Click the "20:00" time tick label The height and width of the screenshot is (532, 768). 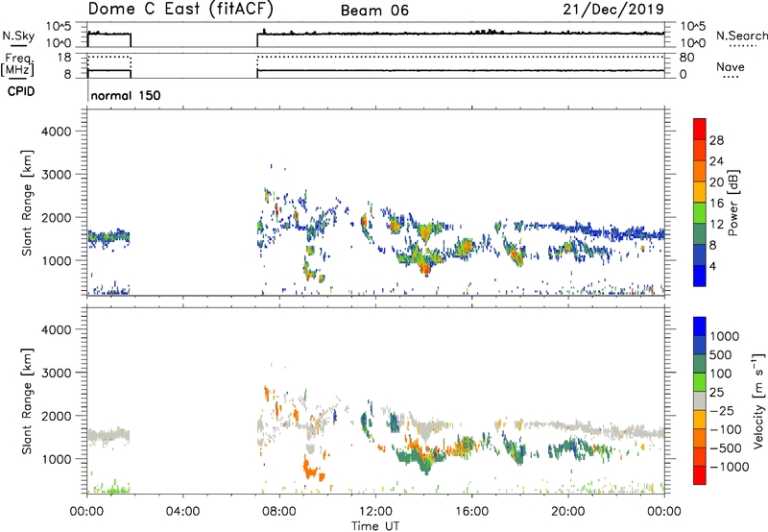point(567,512)
